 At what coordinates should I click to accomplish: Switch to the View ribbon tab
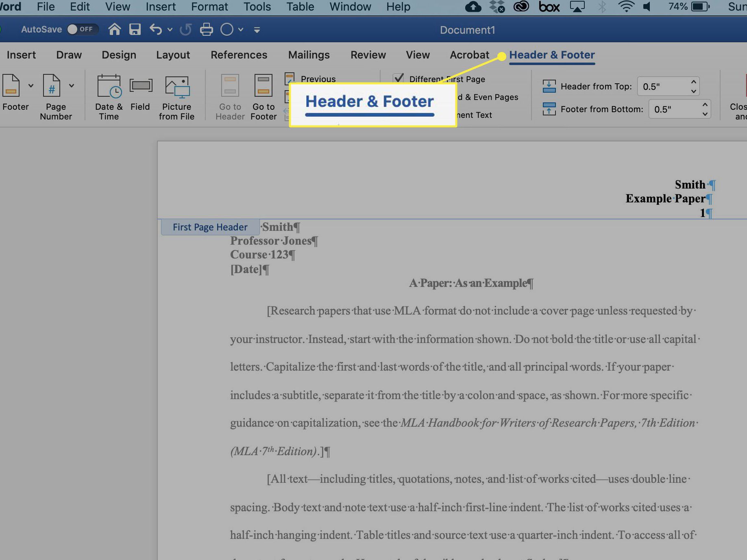pos(418,55)
